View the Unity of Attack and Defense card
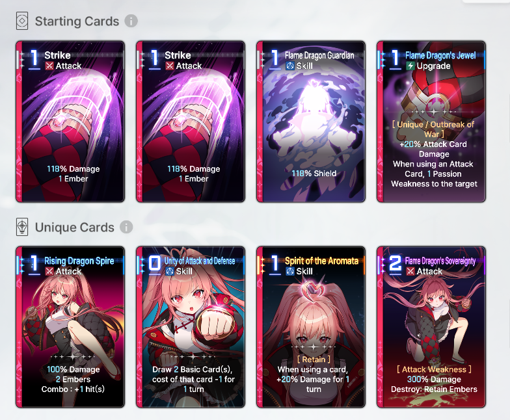This screenshot has height=420, width=510. (x=191, y=327)
